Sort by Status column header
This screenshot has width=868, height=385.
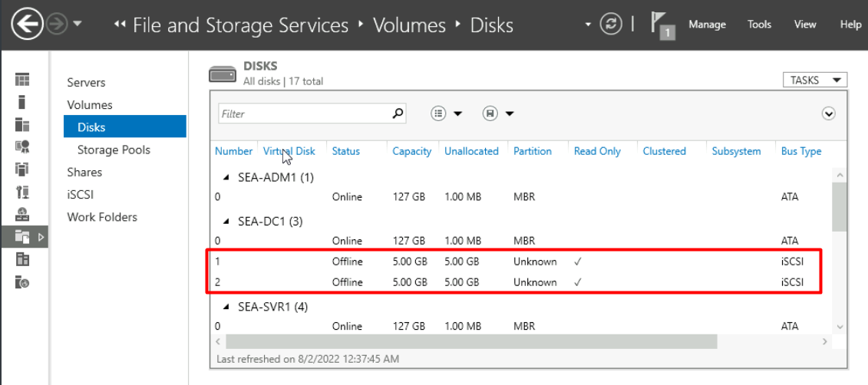tap(346, 151)
